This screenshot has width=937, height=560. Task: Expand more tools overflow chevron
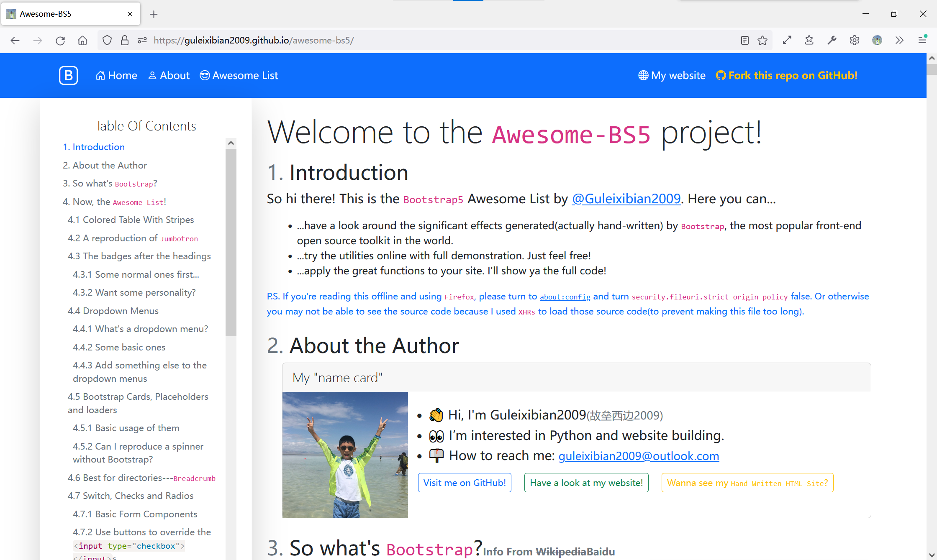click(x=899, y=40)
